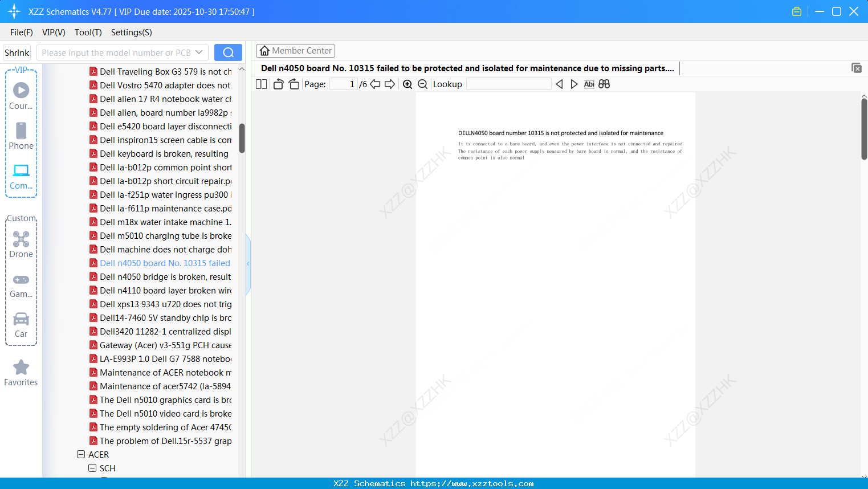The height and width of the screenshot is (489, 868).
Task: Click the yellow toolbox icon in title bar
Action: [797, 11]
